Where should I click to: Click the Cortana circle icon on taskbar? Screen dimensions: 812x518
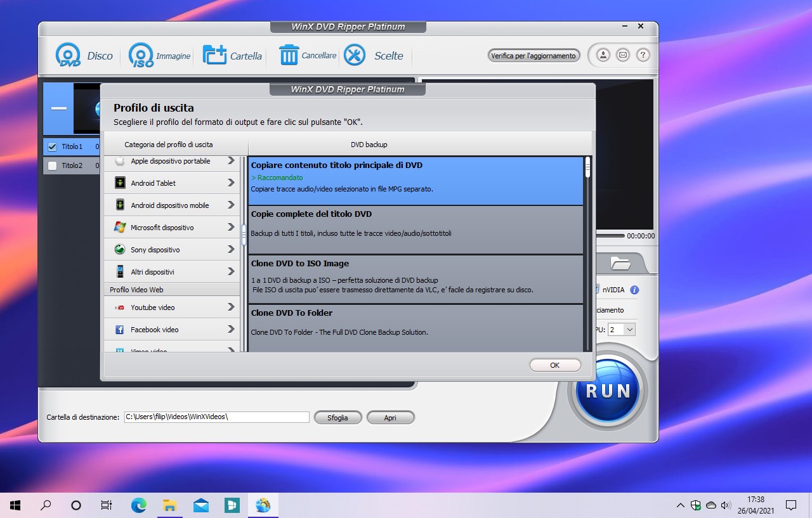click(76, 505)
